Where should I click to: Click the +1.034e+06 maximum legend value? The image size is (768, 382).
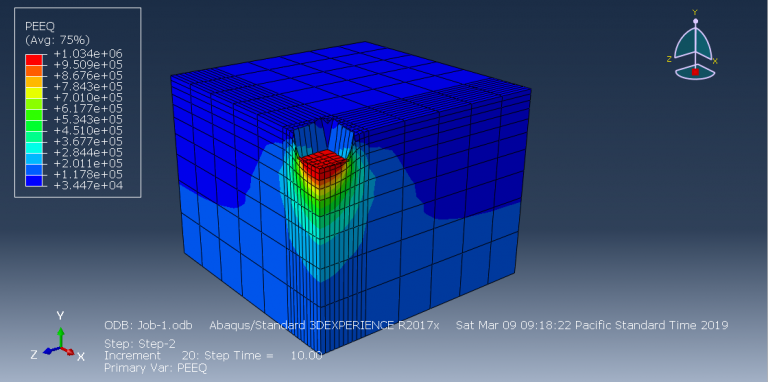tap(87, 54)
